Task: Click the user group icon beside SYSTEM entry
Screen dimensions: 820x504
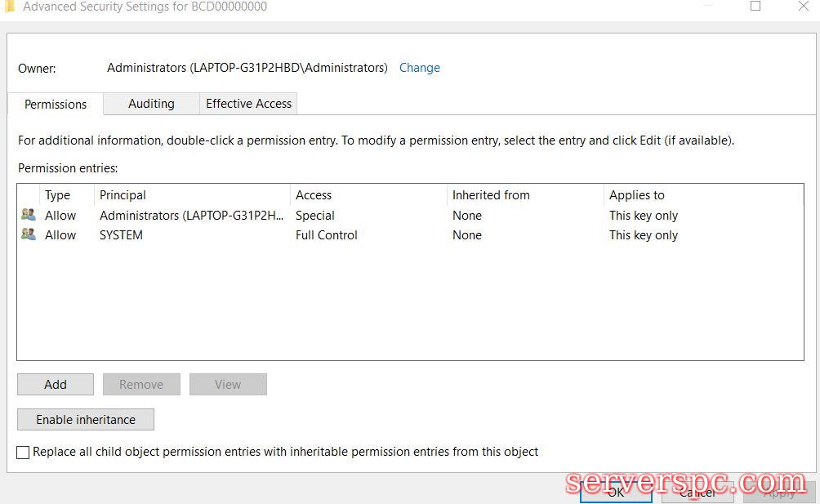Action: tap(29, 234)
